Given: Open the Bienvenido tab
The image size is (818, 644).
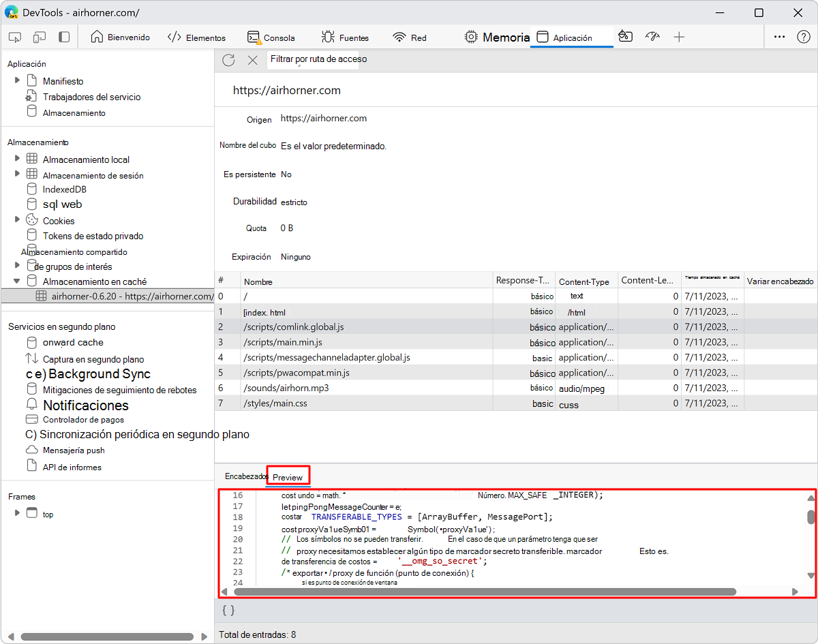Looking at the screenshot, I should click(120, 37).
